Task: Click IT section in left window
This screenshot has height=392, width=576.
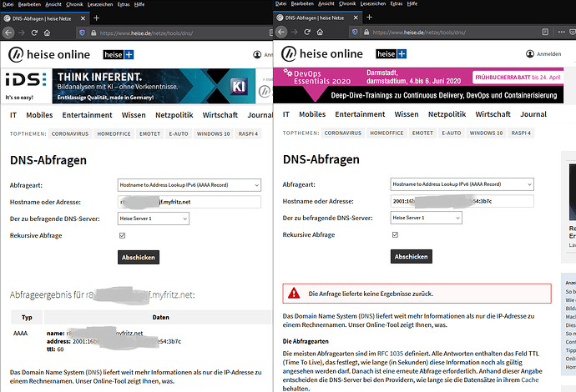Action: tap(13, 115)
